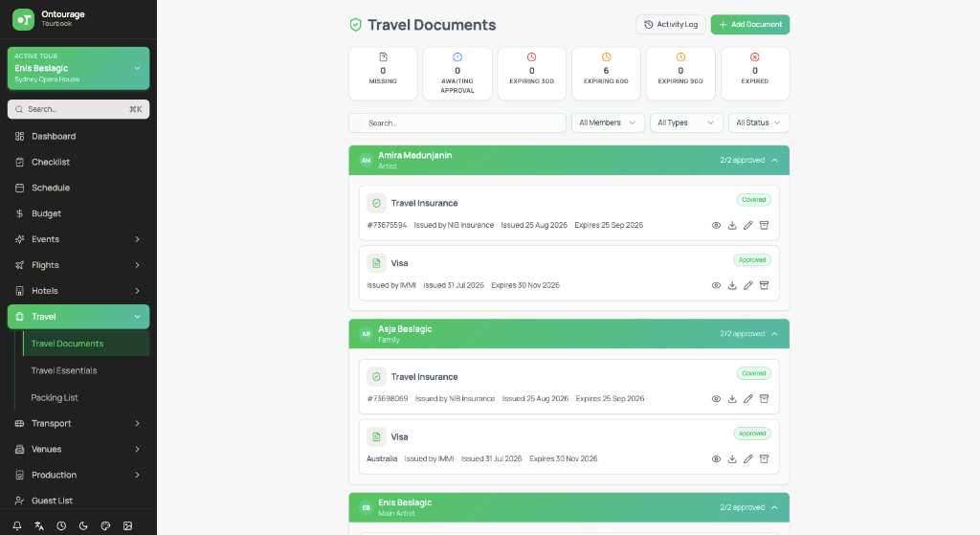Open language translation settings icon
980x535 pixels.
(39, 525)
